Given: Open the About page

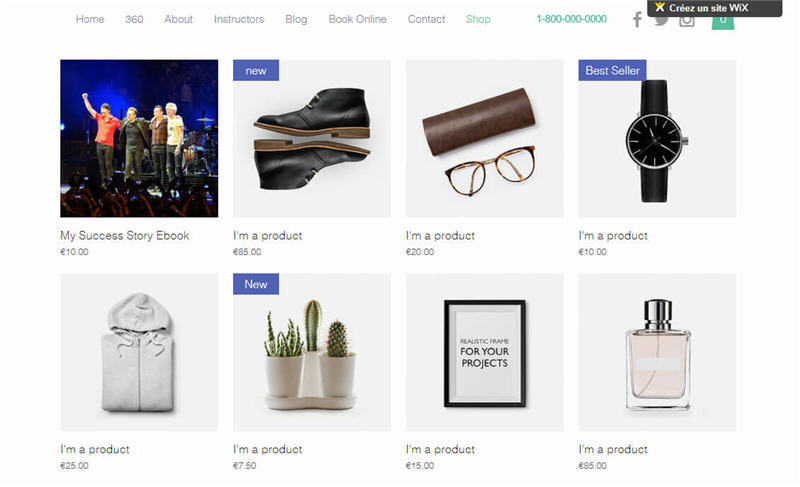Looking at the screenshot, I should click(x=179, y=19).
